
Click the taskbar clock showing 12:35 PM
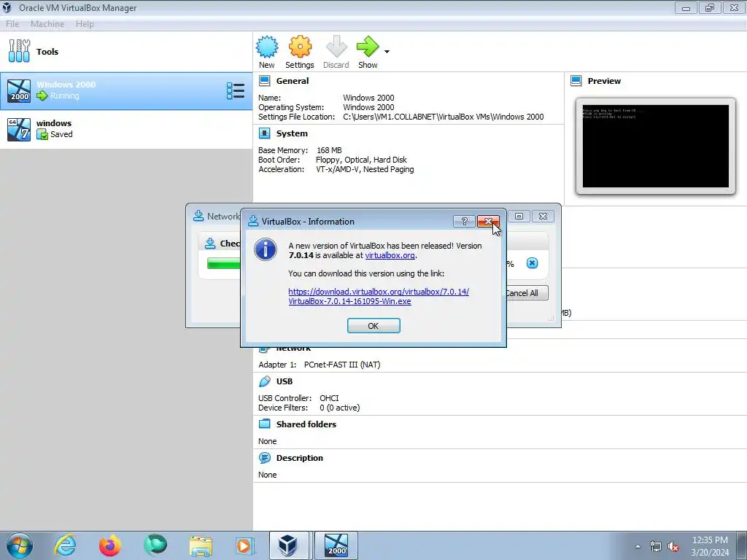coord(710,545)
